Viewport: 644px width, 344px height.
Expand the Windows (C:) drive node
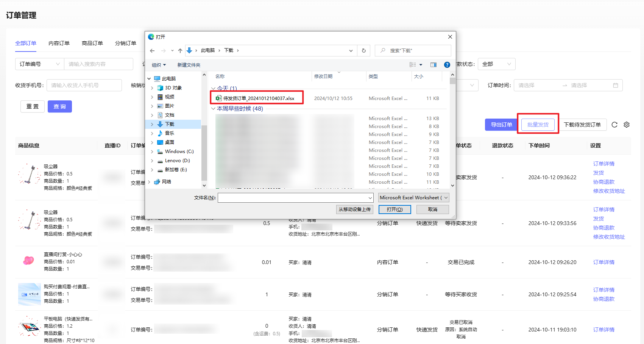[x=152, y=152]
